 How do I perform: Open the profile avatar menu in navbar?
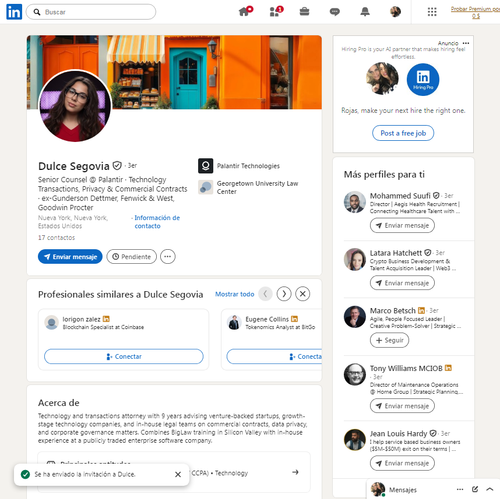pos(395,12)
